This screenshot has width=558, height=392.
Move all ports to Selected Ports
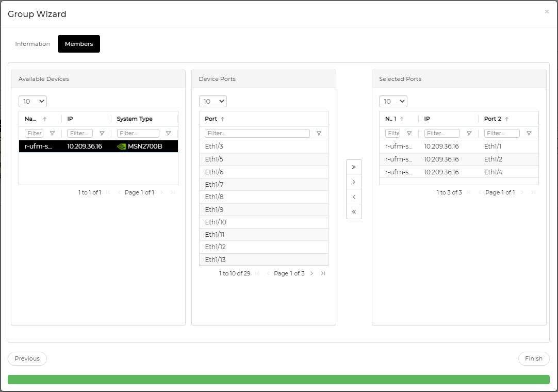click(354, 167)
